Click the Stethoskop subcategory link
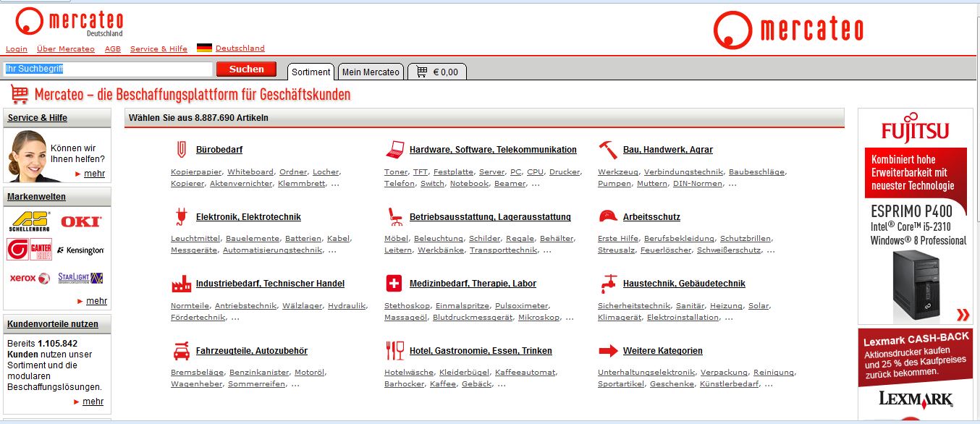The width and height of the screenshot is (980, 424). pos(407,306)
